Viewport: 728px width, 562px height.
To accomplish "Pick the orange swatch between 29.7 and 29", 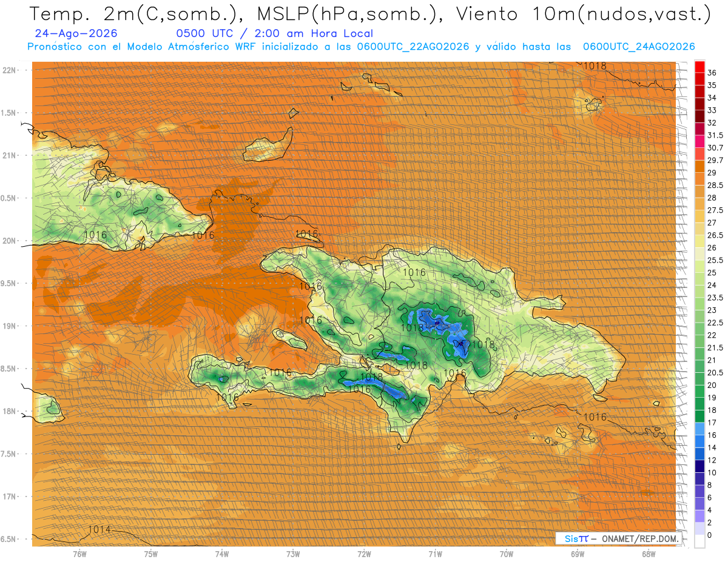I will click(x=699, y=167).
